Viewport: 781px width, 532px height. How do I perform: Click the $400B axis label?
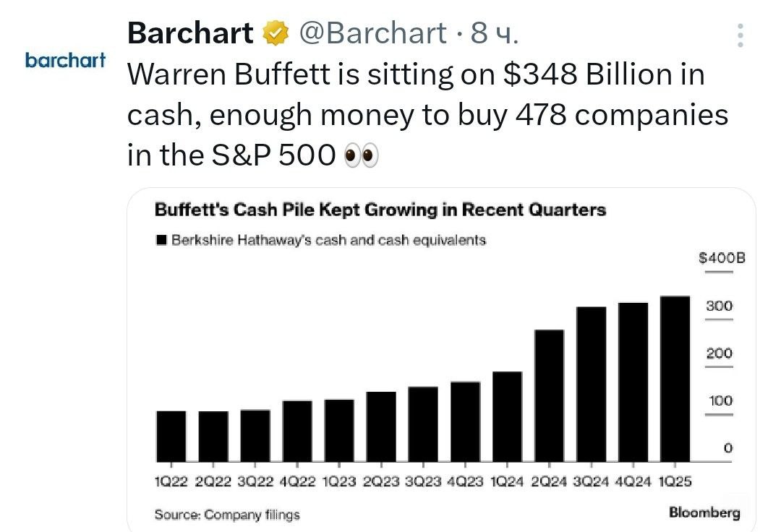722,258
